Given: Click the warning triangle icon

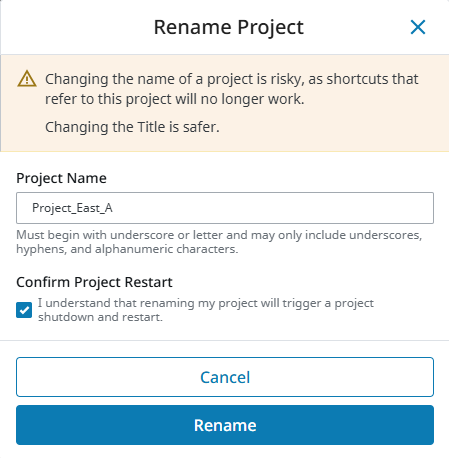Looking at the screenshot, I should 27,79.
